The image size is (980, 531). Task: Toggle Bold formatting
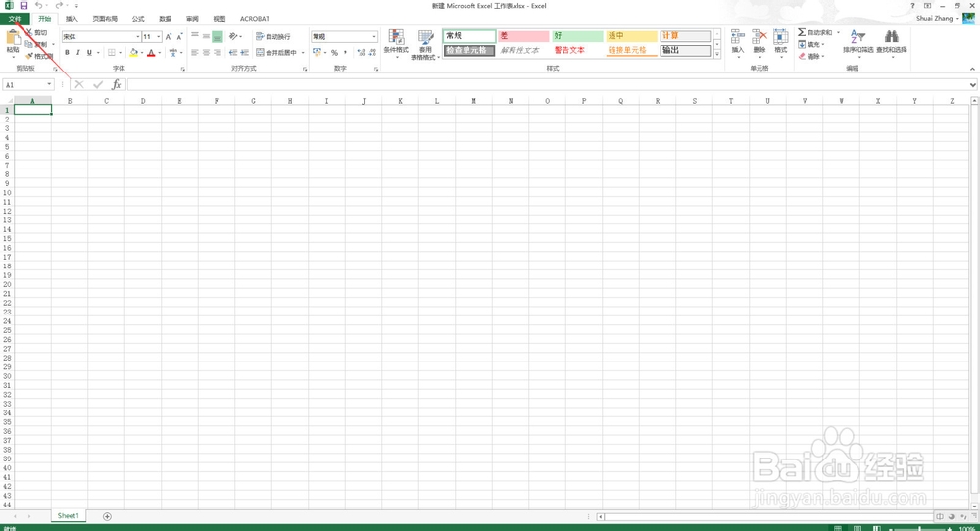(x=67, y=53)
